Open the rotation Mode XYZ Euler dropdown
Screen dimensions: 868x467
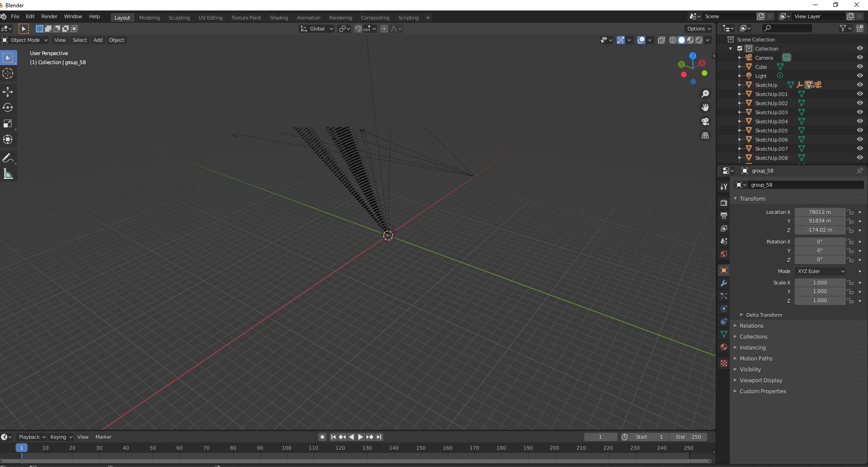[x=820, y=271]
